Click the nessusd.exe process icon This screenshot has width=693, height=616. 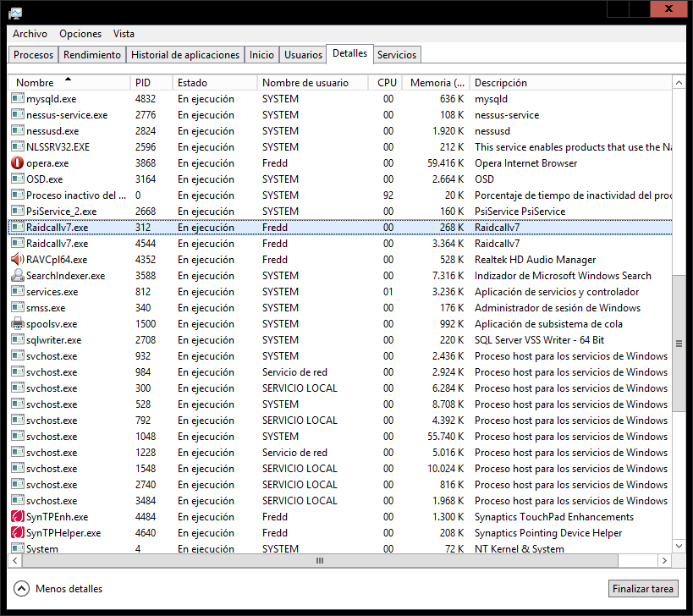pyautogui.click(x=17, y=130)
